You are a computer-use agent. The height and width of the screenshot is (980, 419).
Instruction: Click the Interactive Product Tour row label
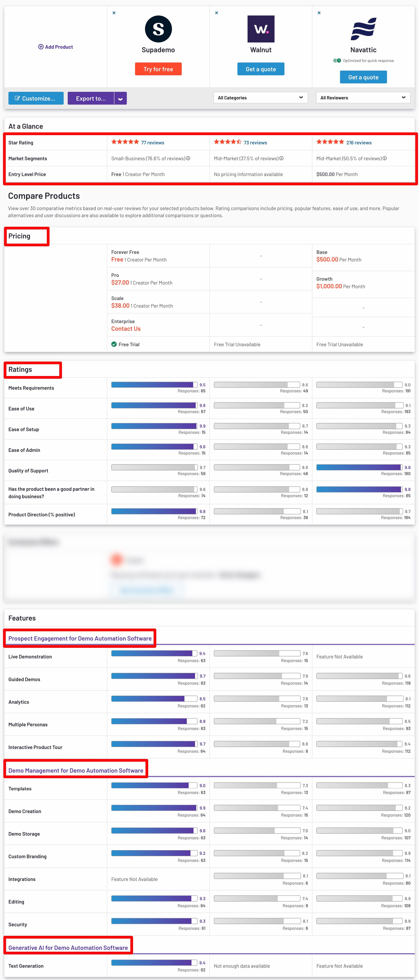point(35,747)
